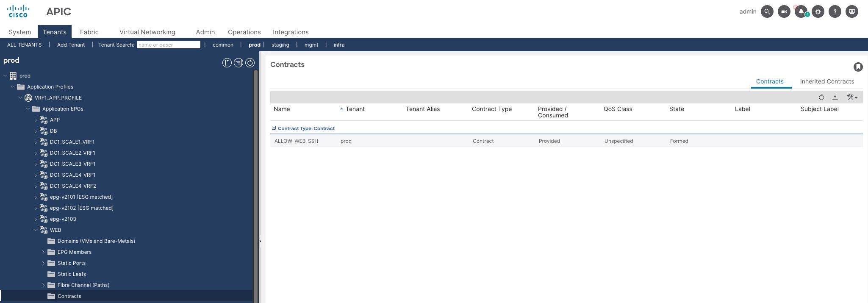This screenshot has width=868, height=303.
Task: Click the bookmark icon on Contracts panel
Action: (858, 67)
